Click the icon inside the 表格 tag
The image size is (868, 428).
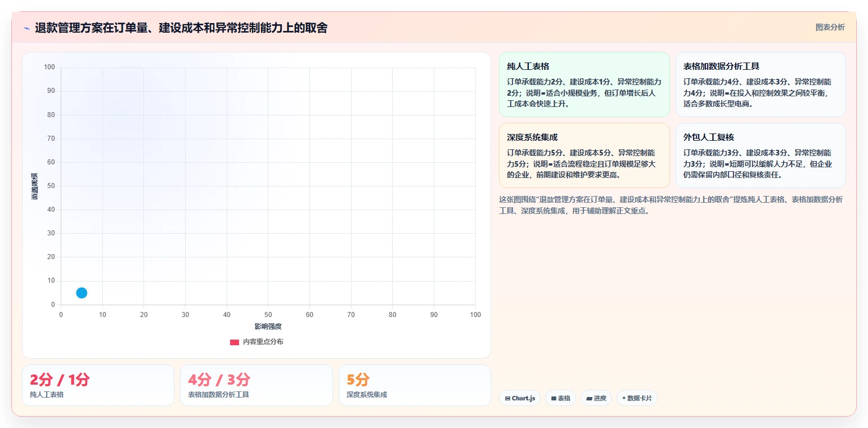pyautogui.click(x=554, y=398)
